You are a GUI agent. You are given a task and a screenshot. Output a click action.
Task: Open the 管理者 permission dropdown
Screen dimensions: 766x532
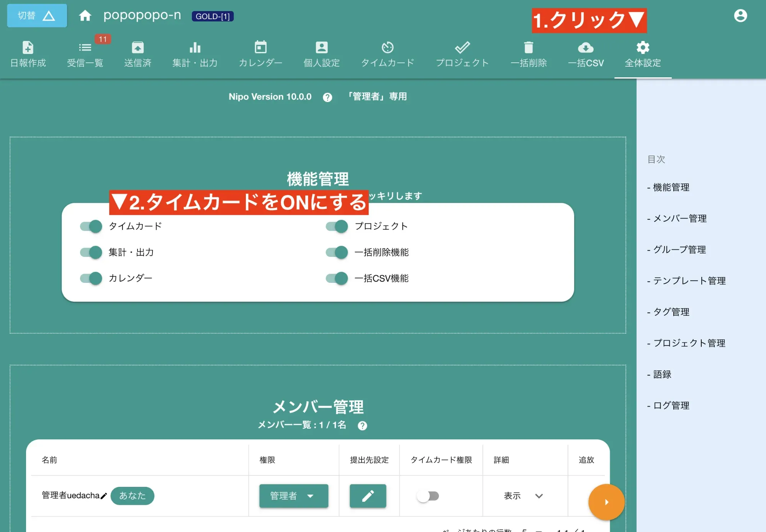(293, 496)
